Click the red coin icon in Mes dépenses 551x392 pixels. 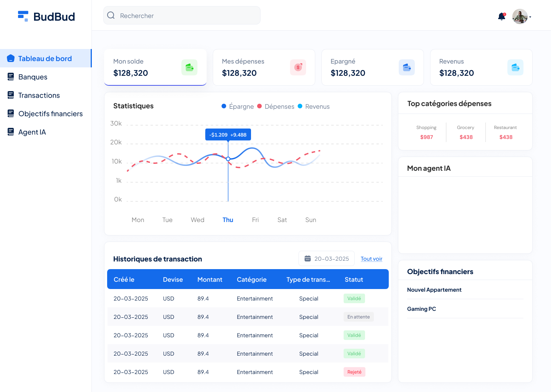pyautogui.click(x=298, y=67)
